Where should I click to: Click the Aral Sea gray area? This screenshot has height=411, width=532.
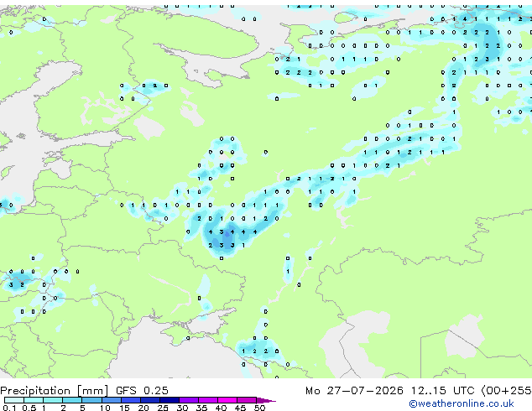[463, 336]
